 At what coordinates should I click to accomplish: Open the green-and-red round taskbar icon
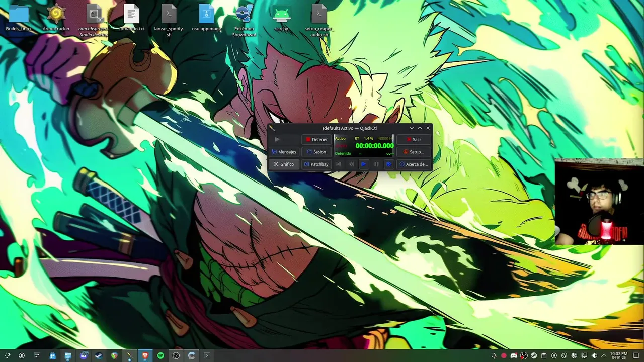114,355
